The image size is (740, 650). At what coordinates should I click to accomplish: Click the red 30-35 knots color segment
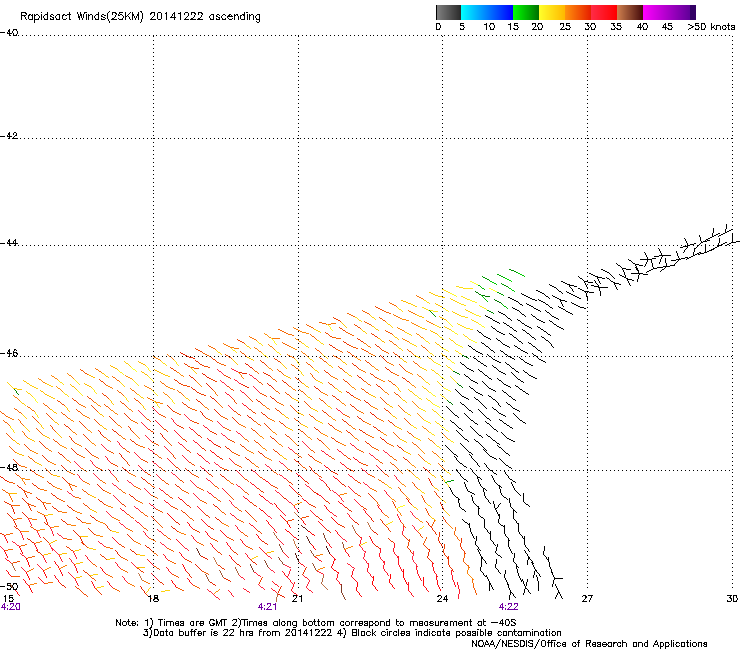coord(604,12)
